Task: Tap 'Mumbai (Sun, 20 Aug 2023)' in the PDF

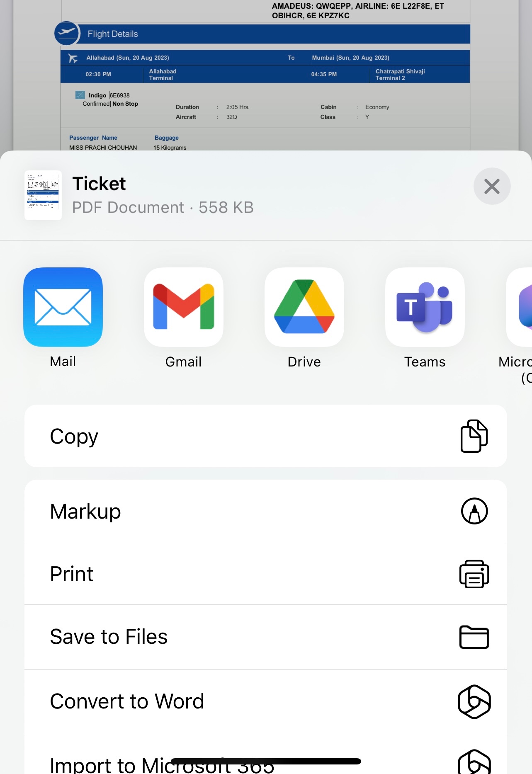Action: (351, 58)
